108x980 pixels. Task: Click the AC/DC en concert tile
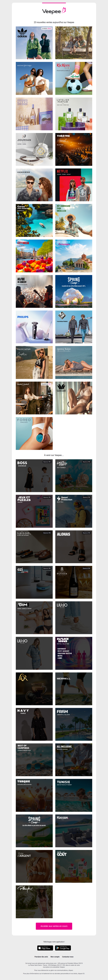(34, 291)
